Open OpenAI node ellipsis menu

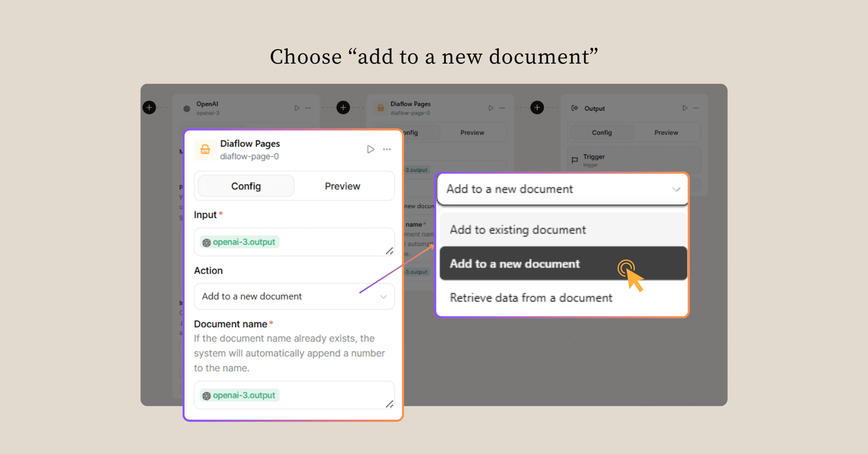pyautogui.click(x=308, y=108)
